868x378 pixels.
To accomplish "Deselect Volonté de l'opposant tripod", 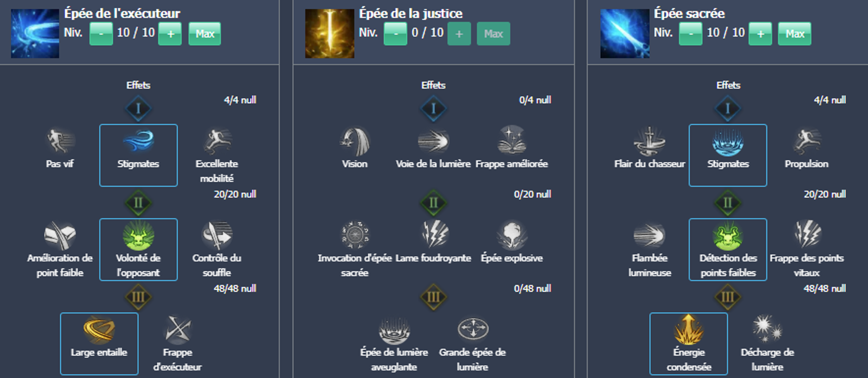I will pos(138,249).
